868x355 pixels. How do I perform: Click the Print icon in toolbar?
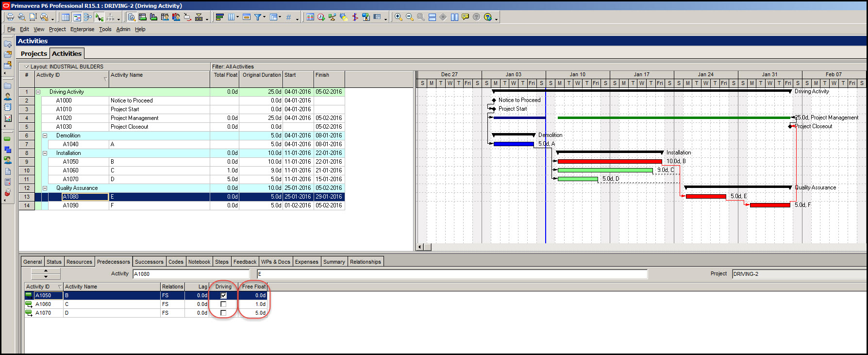(10, 17)
